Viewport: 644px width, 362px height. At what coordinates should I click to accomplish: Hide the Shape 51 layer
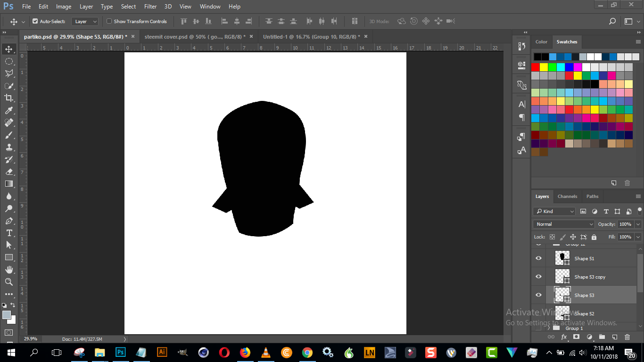(538, 258)
